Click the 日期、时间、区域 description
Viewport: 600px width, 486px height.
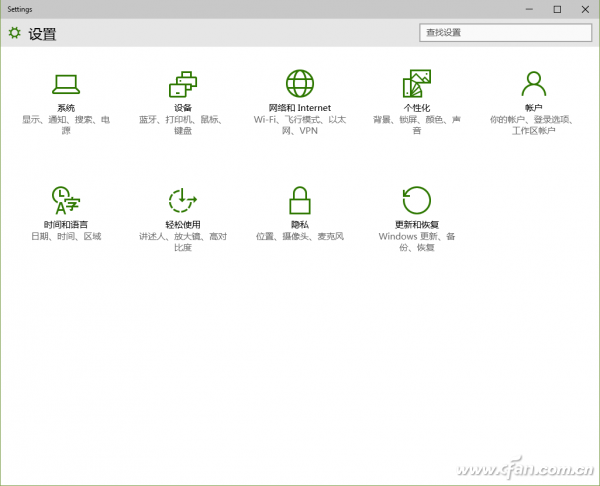coord(66,236)
